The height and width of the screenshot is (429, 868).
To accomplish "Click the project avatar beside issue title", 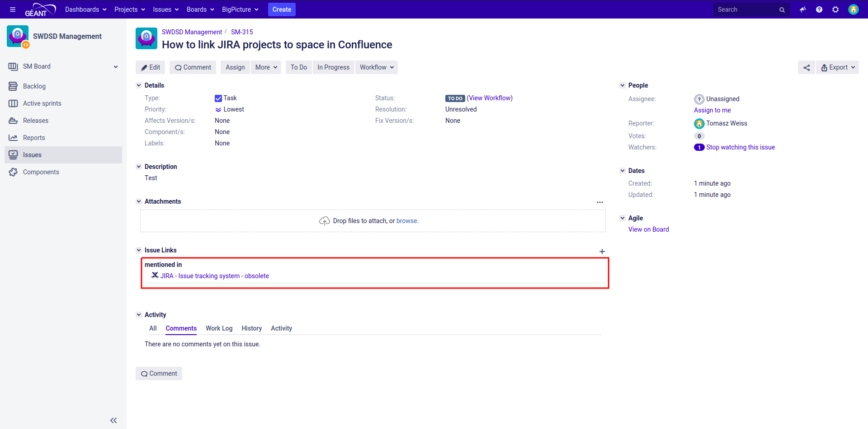I will (146, 38).
